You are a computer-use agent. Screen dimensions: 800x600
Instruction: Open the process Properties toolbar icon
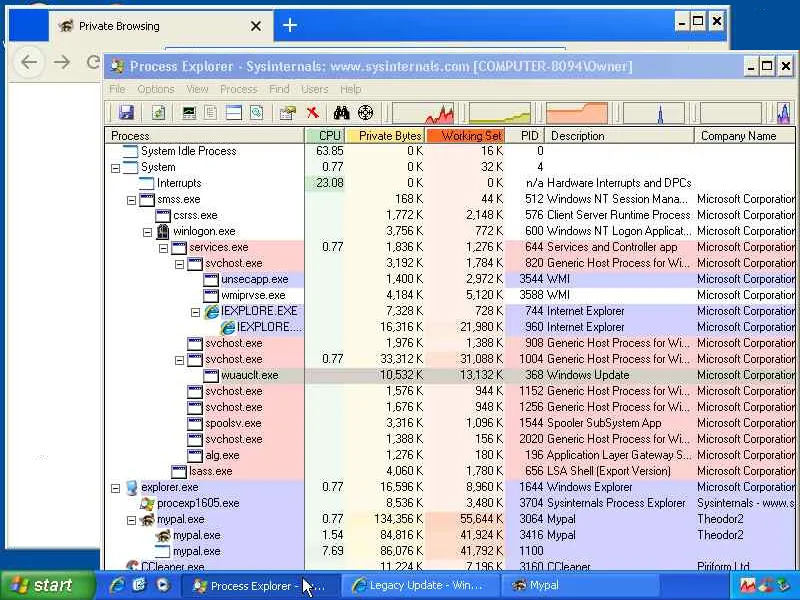point(288,112)
